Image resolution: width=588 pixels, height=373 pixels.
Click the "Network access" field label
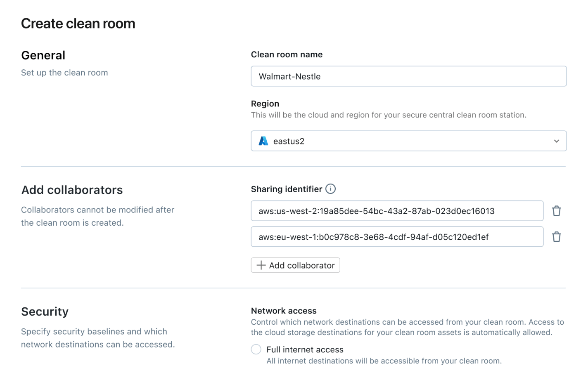[x=283, y=311]
